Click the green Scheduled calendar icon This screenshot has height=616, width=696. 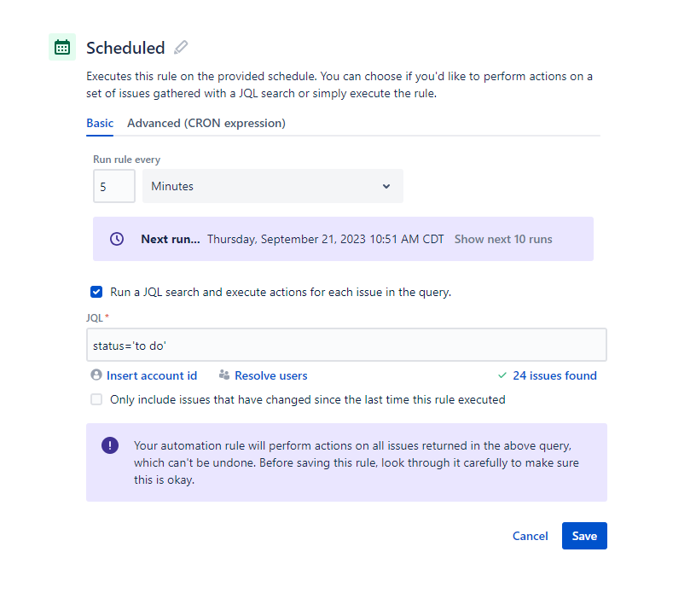62,47
